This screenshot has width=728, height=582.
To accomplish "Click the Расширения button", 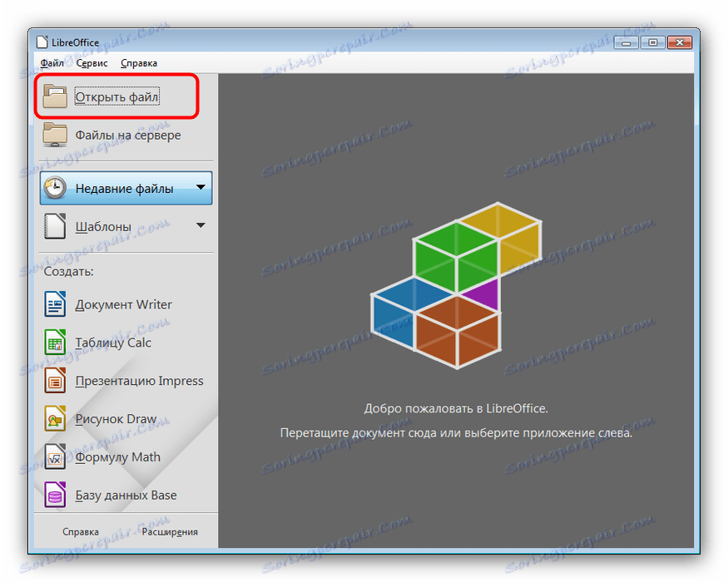I will pyautogui.click(x=170, y=532).
